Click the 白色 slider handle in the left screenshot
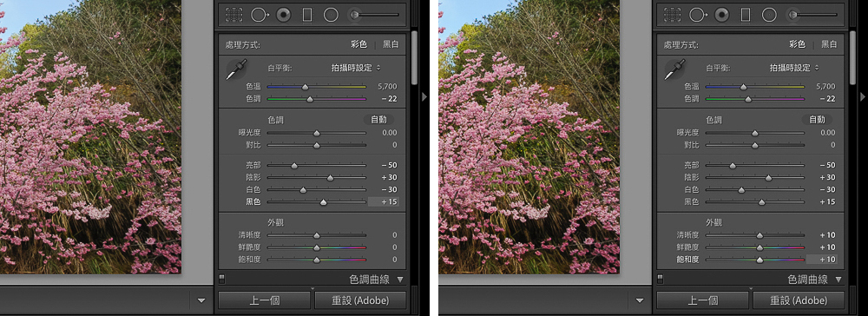The height and width of the screenshot is (316, 868). (x=303, y=190)
